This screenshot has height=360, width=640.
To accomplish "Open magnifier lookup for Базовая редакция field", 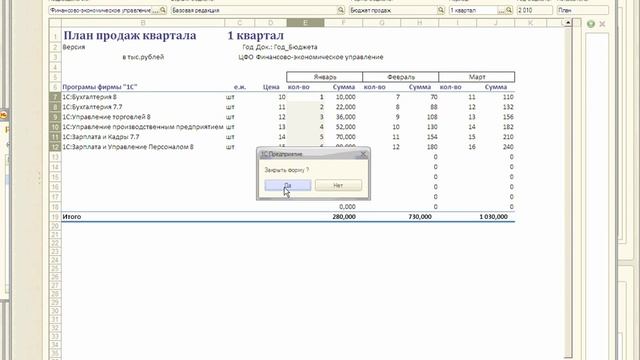I will point(341,10).
